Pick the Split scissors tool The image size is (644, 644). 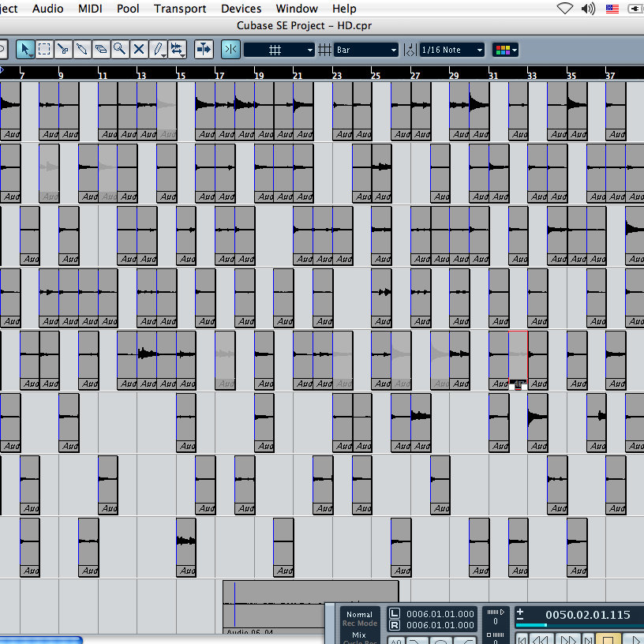click(x=63, y=49)
